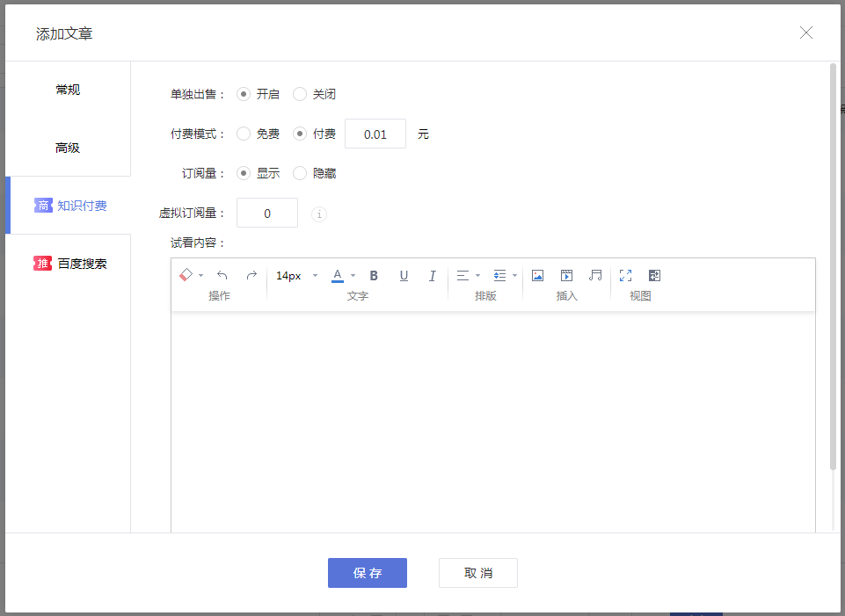Click the eraser clear-format icon
This screenshot has height=616, width=845.
click(x=186, y=275)
